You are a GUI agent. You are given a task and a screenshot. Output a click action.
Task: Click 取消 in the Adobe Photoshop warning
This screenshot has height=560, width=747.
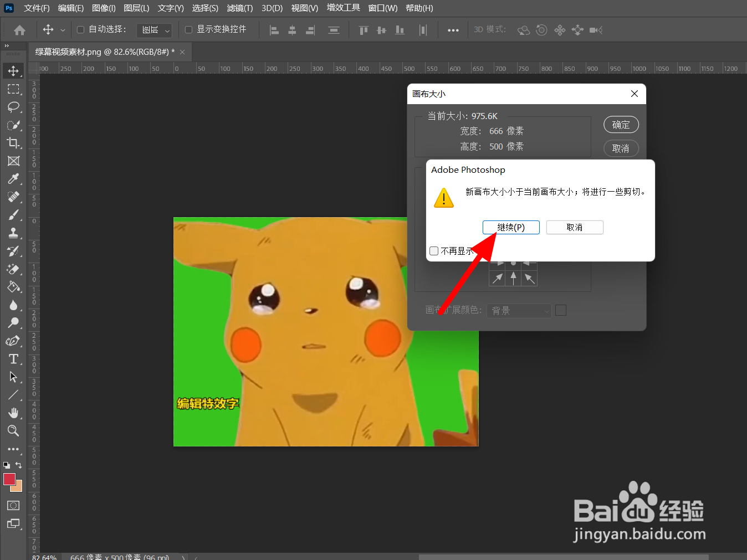[575, 227]
